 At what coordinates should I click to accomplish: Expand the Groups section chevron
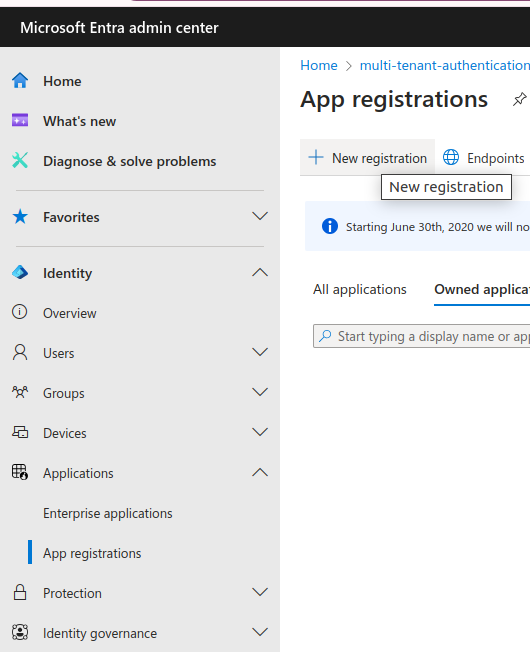point(260,392)
